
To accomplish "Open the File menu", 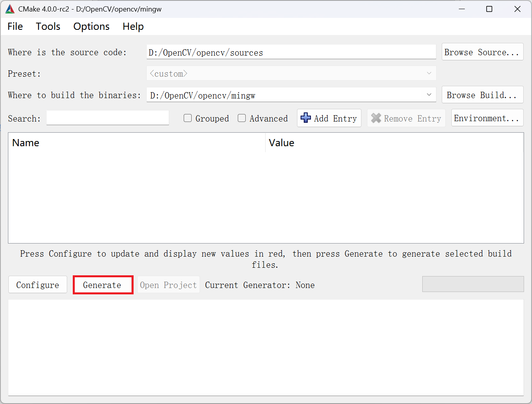I will [x=15, y=26].
